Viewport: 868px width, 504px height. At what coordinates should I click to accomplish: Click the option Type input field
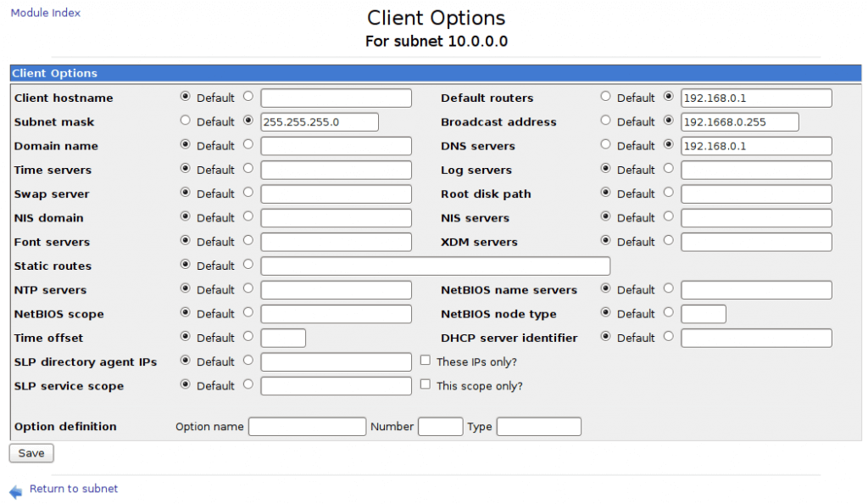pos(538,427)
